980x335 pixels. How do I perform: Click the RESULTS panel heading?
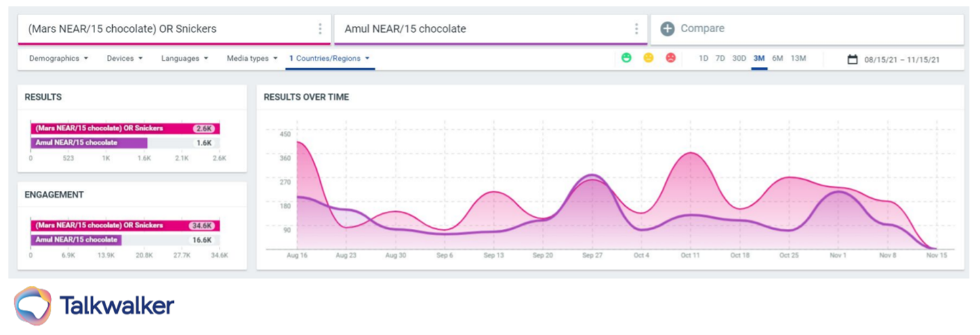43,97
